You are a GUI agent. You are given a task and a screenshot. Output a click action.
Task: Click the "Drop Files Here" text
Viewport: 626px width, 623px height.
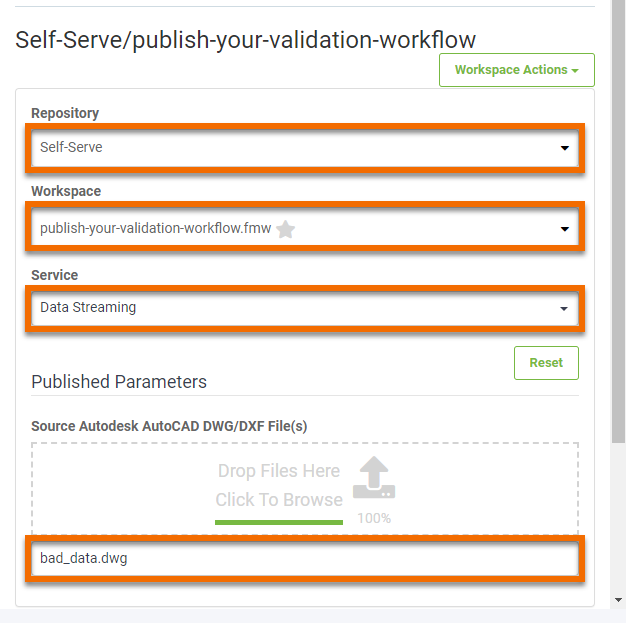tap(279, 471)
